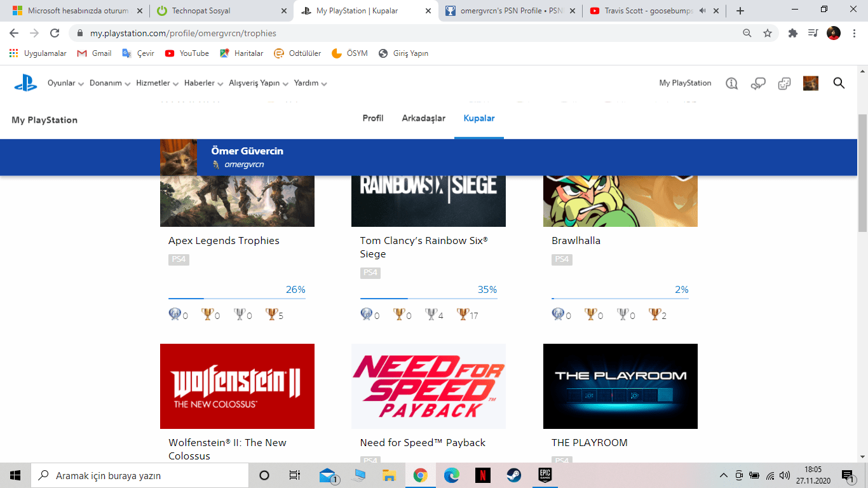Image resolution: width=868 pixels, height=488 pixels.
Task: Expand the Oyunlar menu
Action: [x=65, y=83]
